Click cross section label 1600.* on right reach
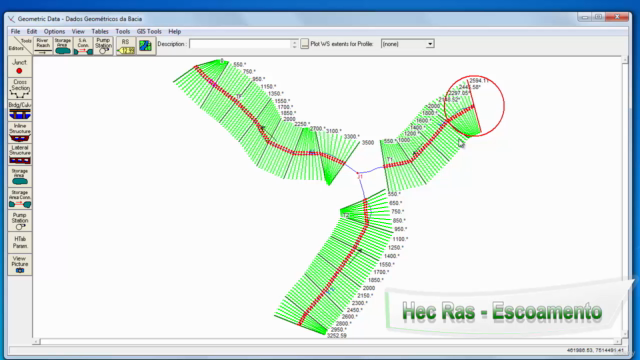The height and width of the screenshot is (360, 640). 424,120
